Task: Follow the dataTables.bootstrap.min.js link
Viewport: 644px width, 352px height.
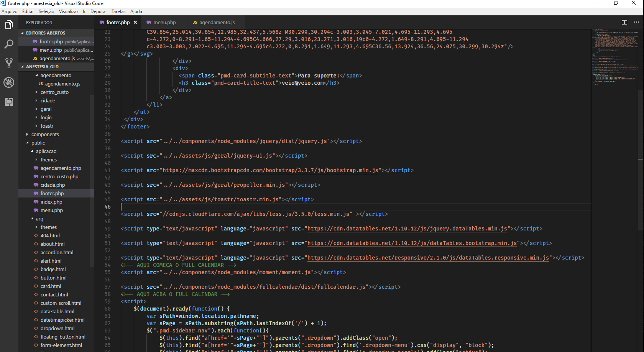Action: pos(412,243)
